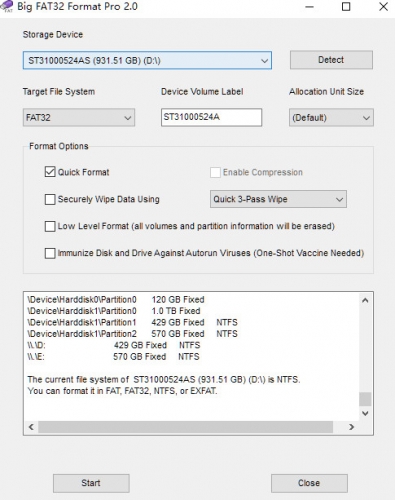The width and height of the screenshot is (395, 500).
Task: Click the Detect button
Action: tap(331, 60)
